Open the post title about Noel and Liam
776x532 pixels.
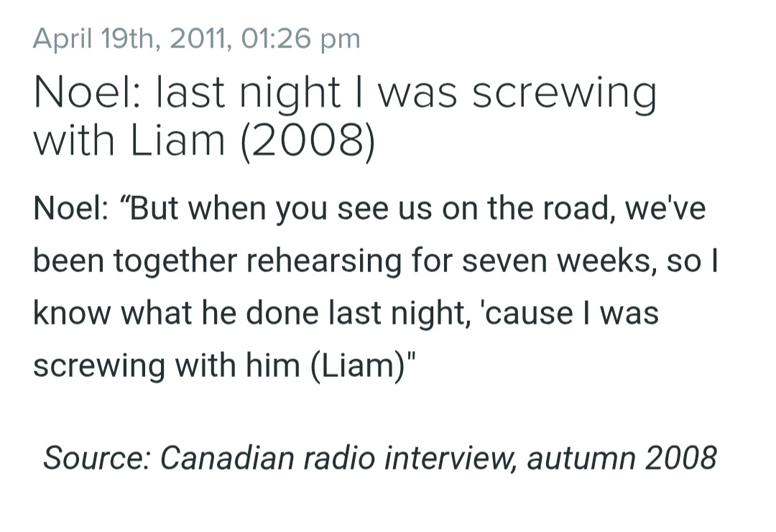tap(345, 117)
